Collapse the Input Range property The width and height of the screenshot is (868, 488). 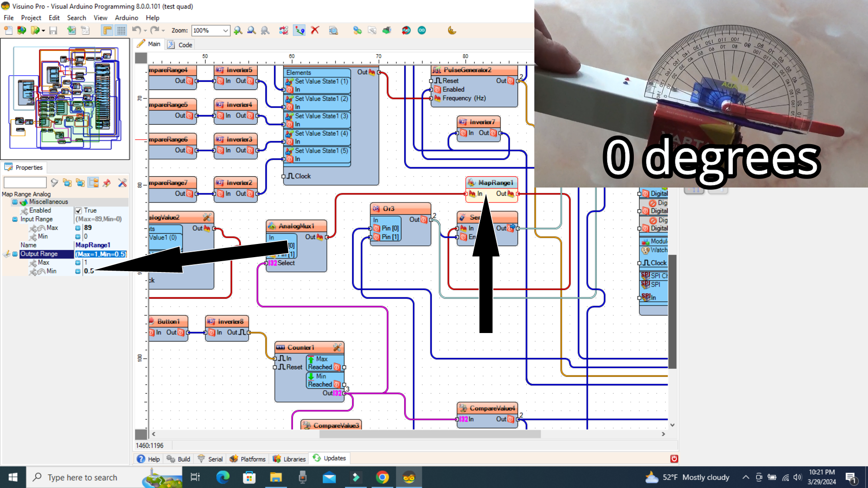pyautogui.click(x=15, y=219)
